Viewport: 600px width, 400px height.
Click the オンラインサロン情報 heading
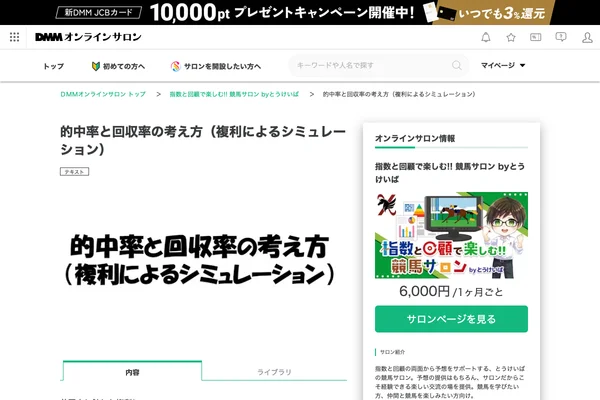415,138
